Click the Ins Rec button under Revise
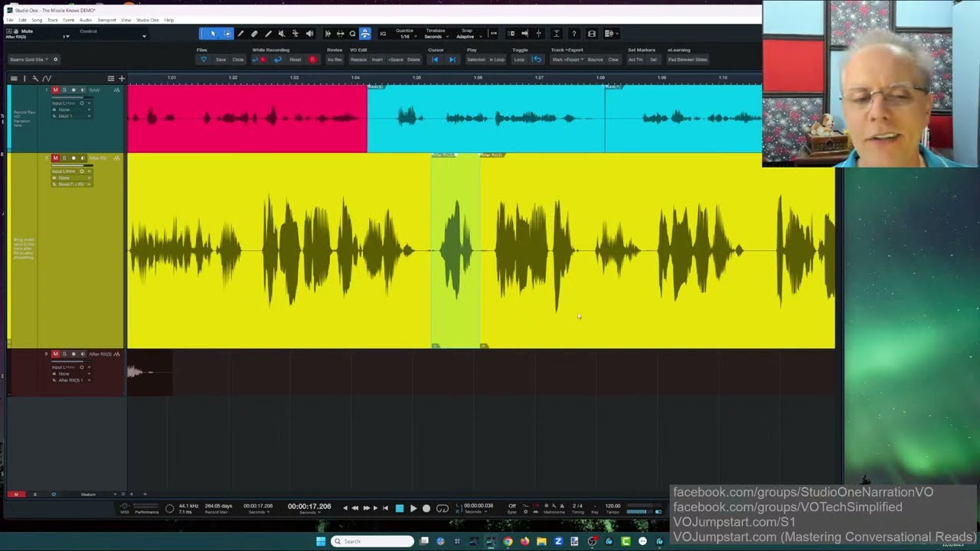 point(335,60)
